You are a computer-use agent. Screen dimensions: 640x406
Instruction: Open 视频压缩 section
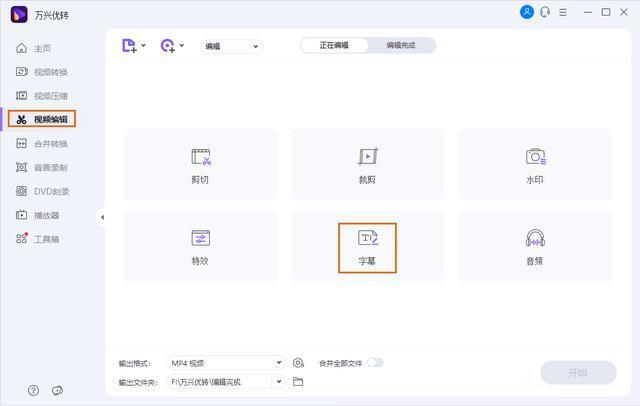[41, 96]
